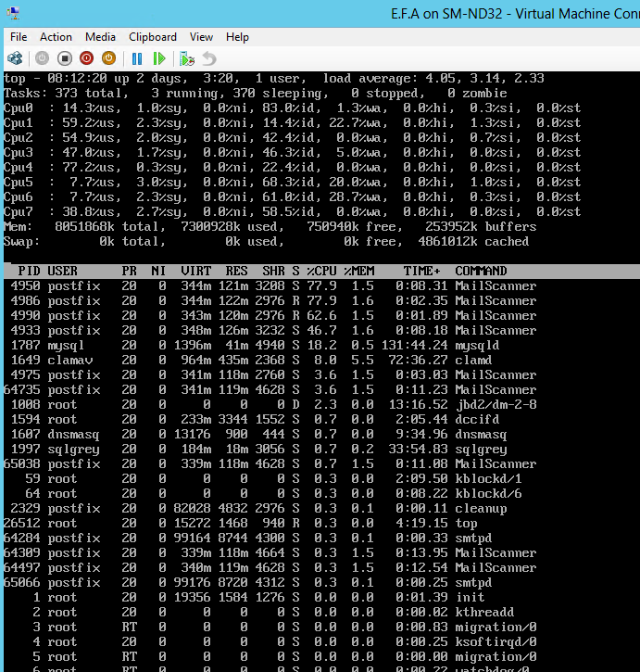Open the Help menu
640x672 pixels.
tap(237, 37)
